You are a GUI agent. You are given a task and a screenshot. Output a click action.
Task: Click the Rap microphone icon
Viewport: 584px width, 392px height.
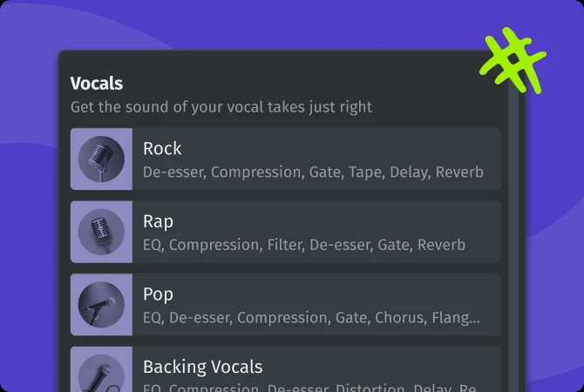pyautogui.click(x=101, y=232)
